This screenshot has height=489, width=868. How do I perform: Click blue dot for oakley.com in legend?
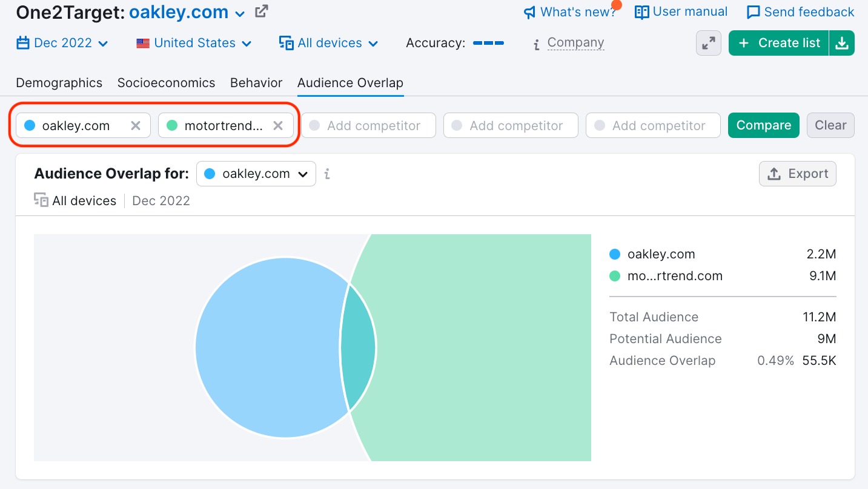[x=615, y=254]
